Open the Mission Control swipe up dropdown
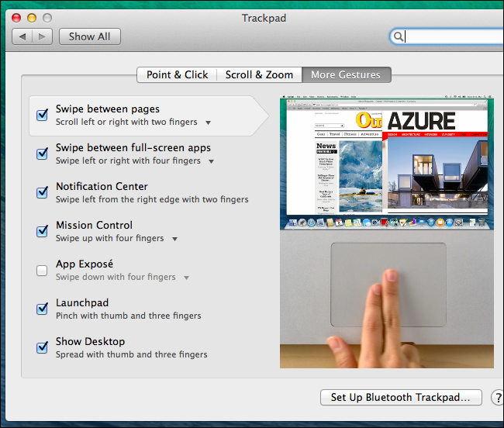 tap(175, 239)
